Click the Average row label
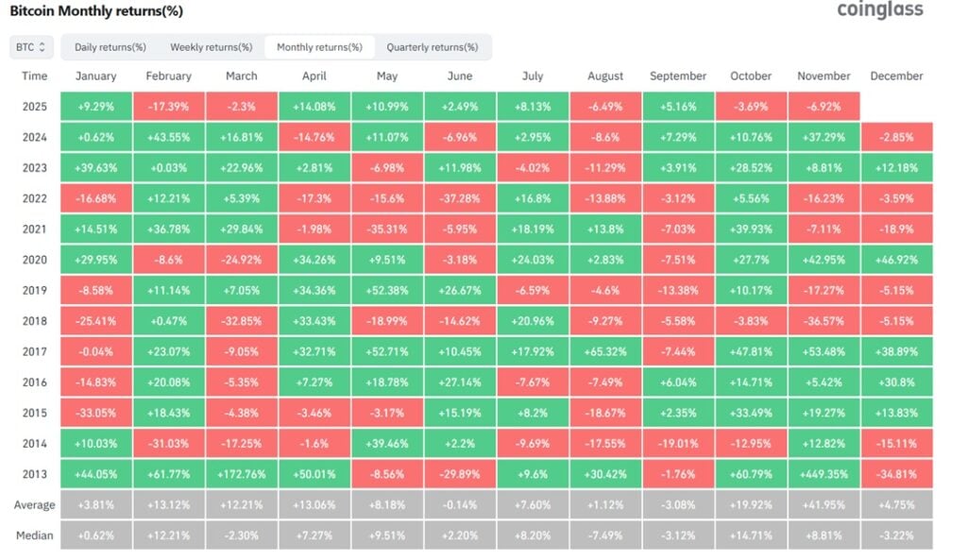Screen dimensions: 967x560 [x=35, y=505]
